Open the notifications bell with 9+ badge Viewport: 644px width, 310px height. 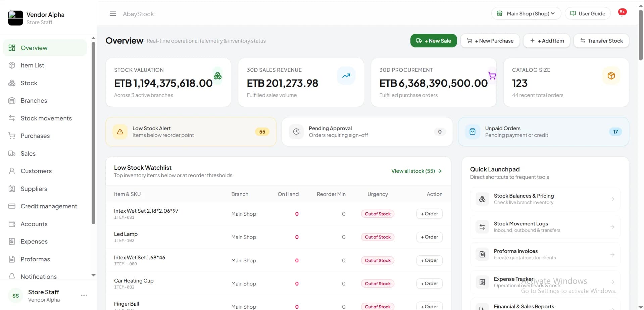coord(622,13)
